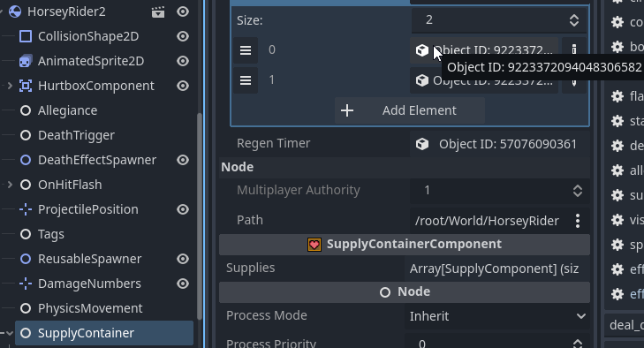Image resolution: width=644 pixels, height=348 pixels.
Task: Click the SupplyContainer node circle icon
Action: point(26,333)
